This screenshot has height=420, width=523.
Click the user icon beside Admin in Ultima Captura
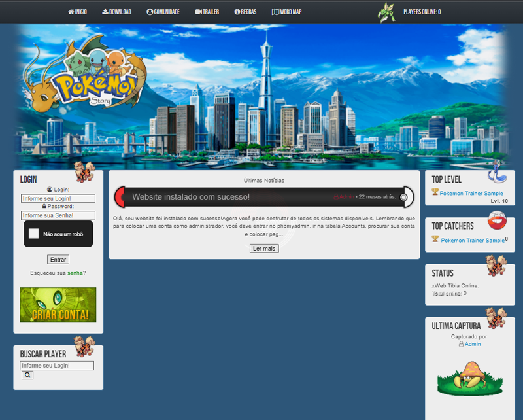(461, 344)
